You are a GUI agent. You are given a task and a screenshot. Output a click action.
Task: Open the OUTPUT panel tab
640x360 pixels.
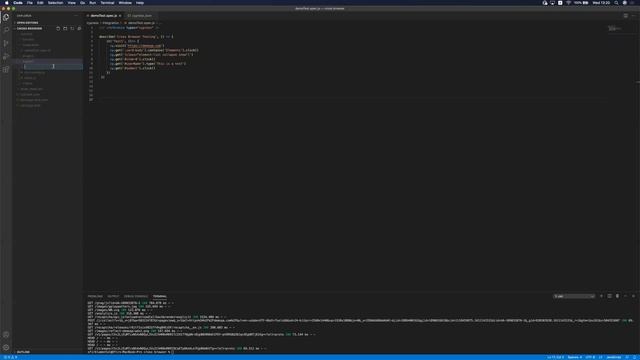point(113,296)
